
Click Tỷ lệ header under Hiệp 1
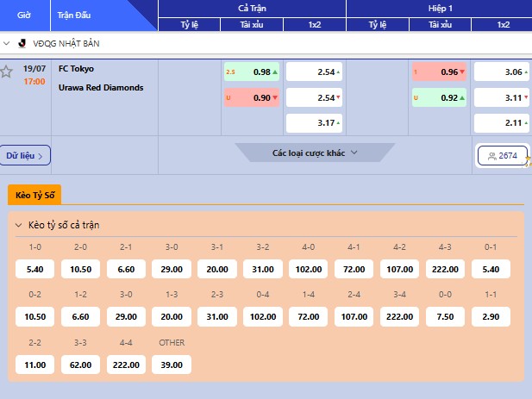[x=378, y=25]
